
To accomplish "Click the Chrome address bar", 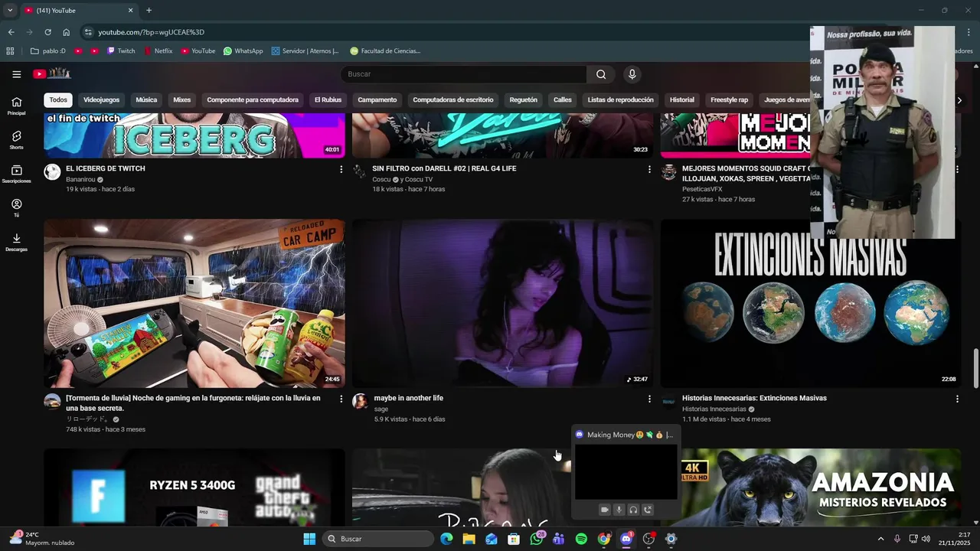I will (x=444, y=32).
